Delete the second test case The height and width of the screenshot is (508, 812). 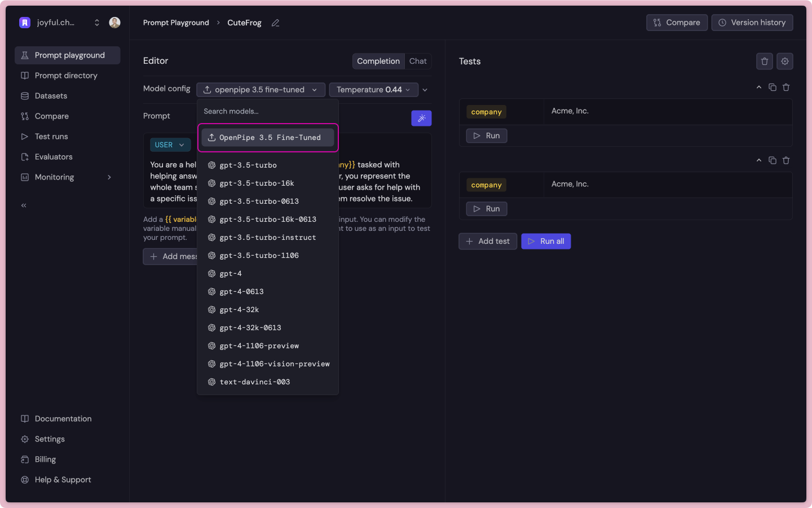(786, 160)
